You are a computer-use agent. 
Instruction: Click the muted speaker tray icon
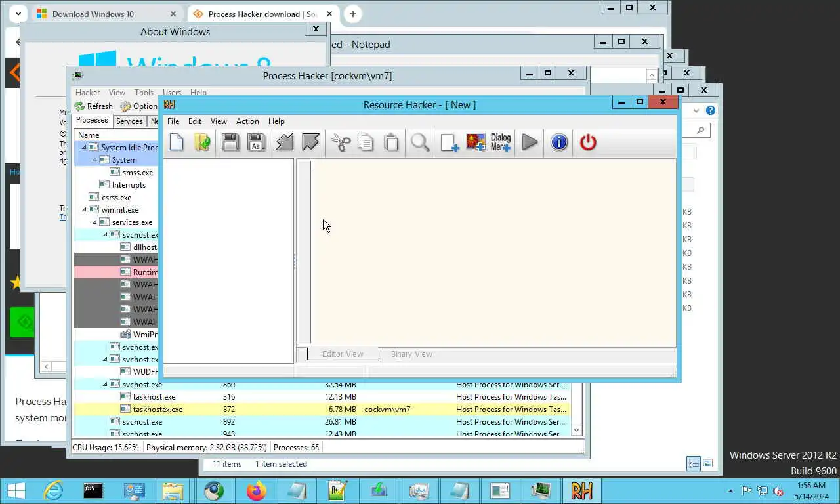(779, 491)
